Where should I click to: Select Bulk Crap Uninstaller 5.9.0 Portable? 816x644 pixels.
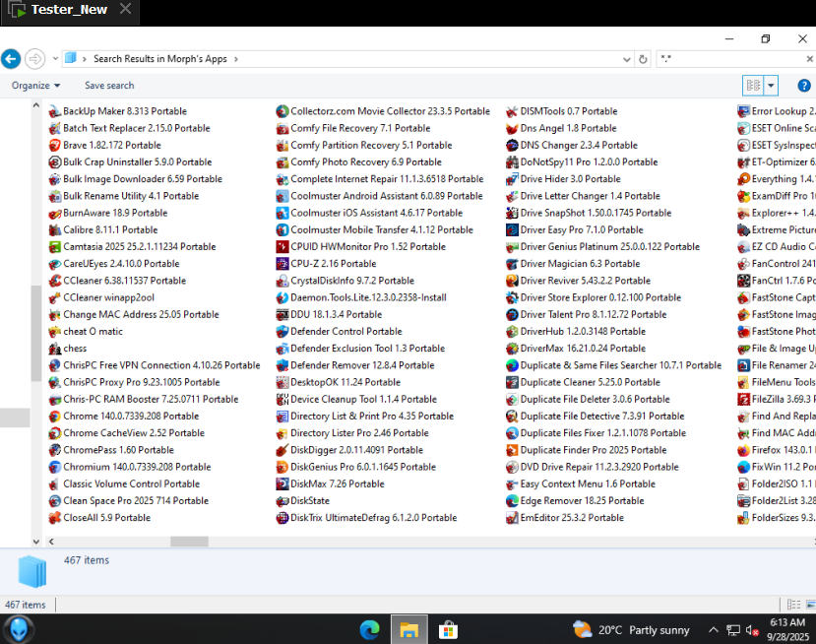point(130,161)
